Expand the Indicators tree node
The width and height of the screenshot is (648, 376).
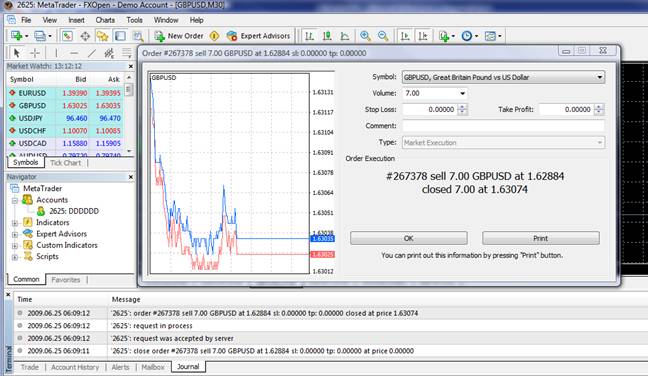click(x=15, y=223)
